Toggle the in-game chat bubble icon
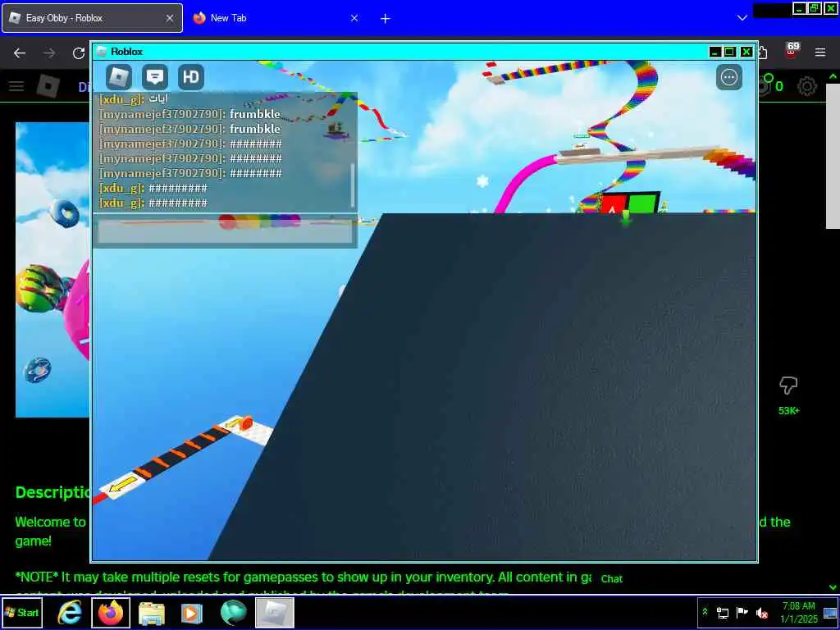840x630 pixels. 155,76
